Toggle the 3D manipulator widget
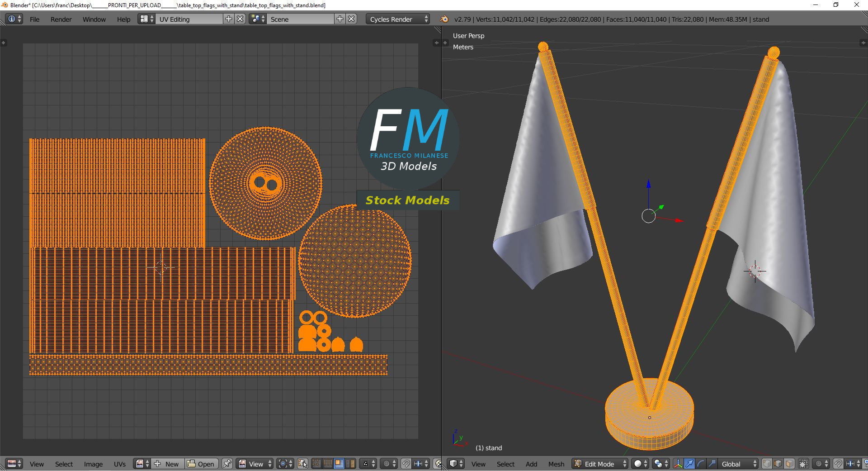 pyautogui.click(x=678, y=464)
